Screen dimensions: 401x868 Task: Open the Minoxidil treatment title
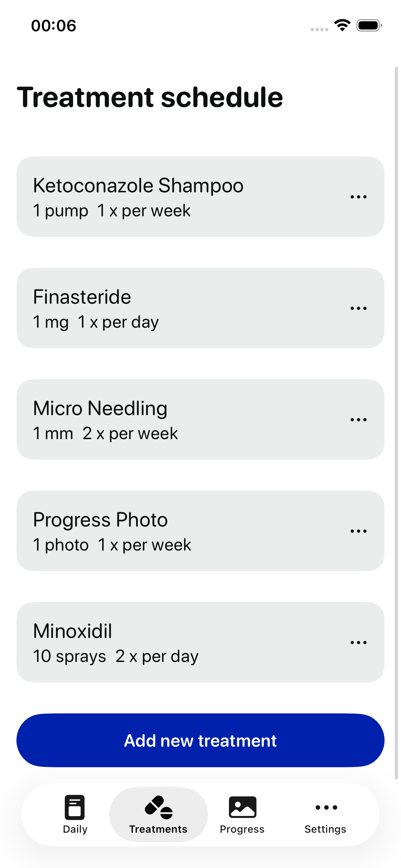pyautogui.click(x=72, y=631)
